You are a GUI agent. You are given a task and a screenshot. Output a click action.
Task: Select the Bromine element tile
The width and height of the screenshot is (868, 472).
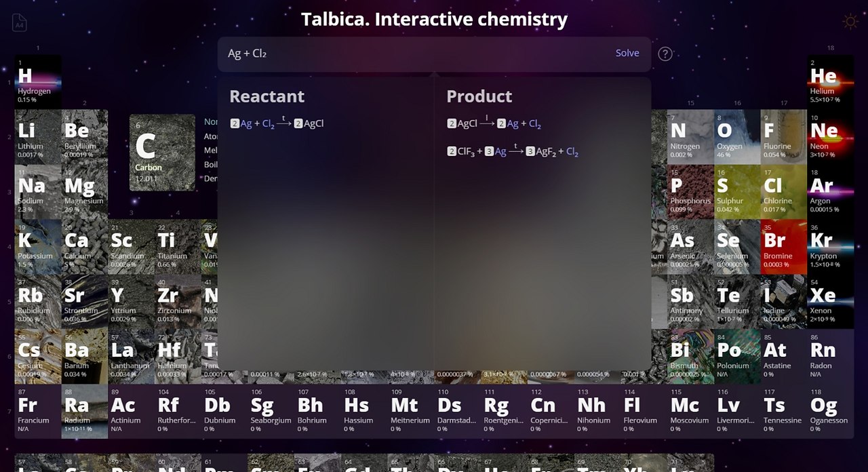(x=783, y=247)
